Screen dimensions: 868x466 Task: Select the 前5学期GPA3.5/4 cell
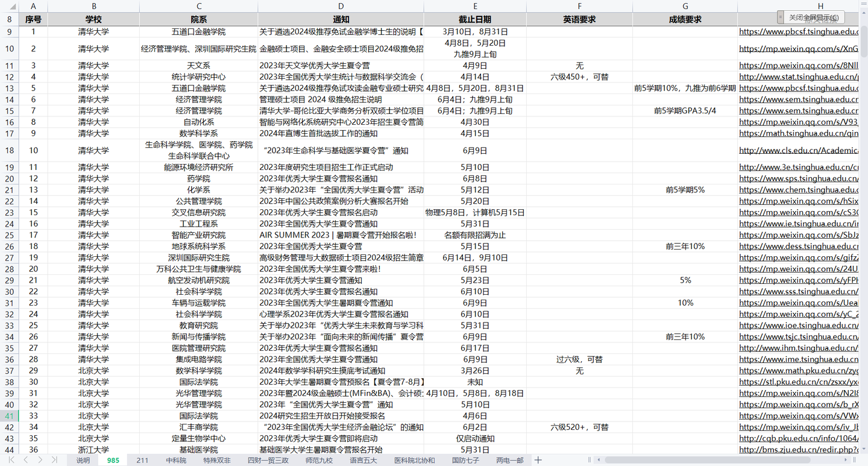[685, 110]
